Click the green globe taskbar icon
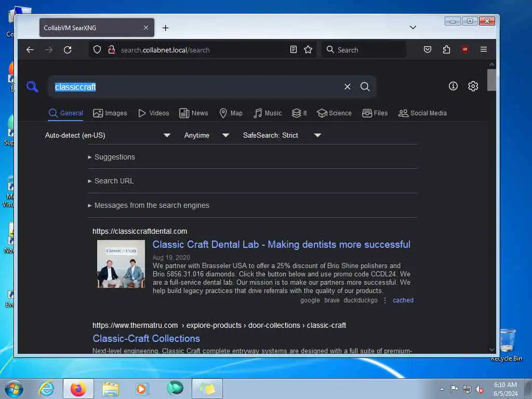 coord(175,388)
